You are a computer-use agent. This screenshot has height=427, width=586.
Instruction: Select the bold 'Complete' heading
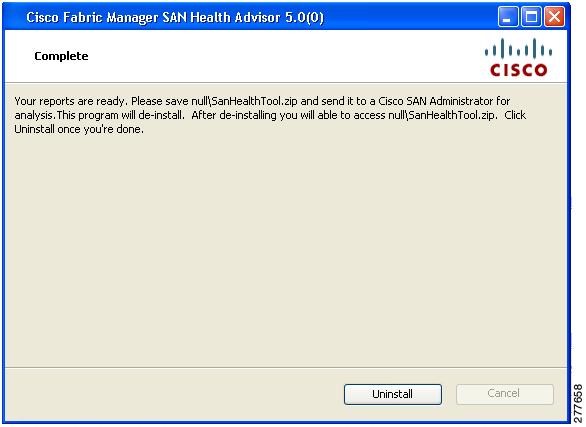[x=61, y=56]
